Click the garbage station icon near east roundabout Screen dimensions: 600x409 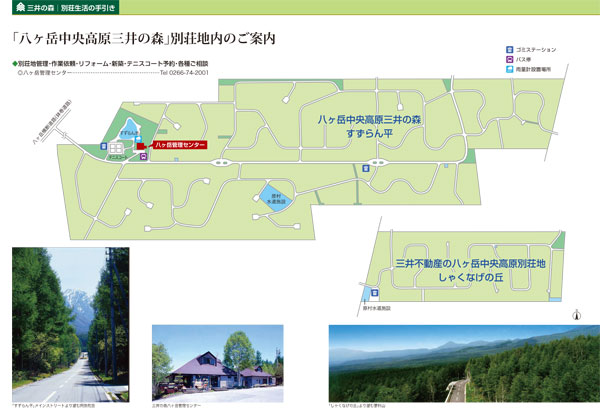366,168
